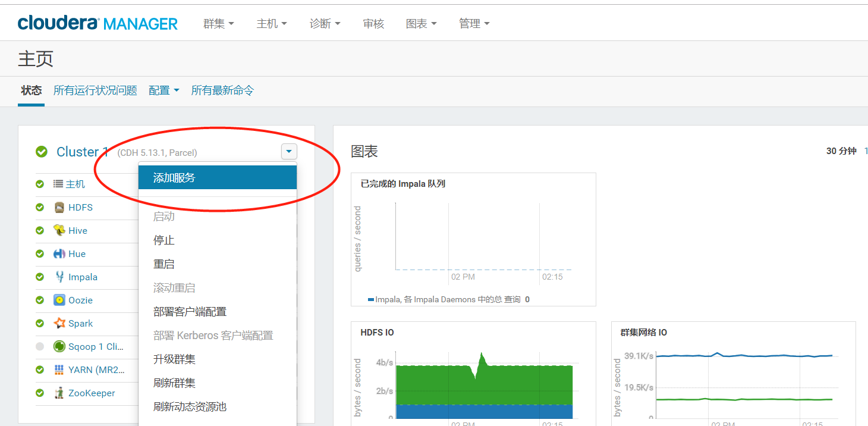The height and width of the screenshot is (426, 868).
Task: Click the green health icon beside ZooKeeper
Action: [40, 393]
